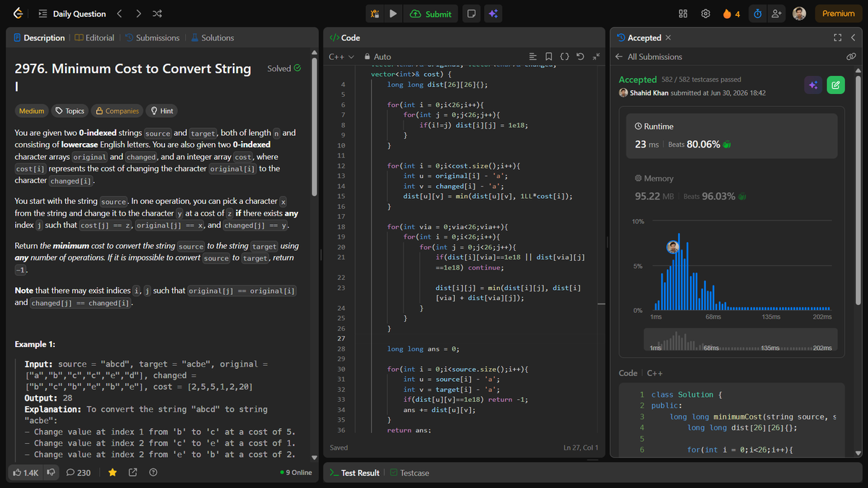
Task: Like the problem thumbs up 1.4K
Action: coord(26,472)
